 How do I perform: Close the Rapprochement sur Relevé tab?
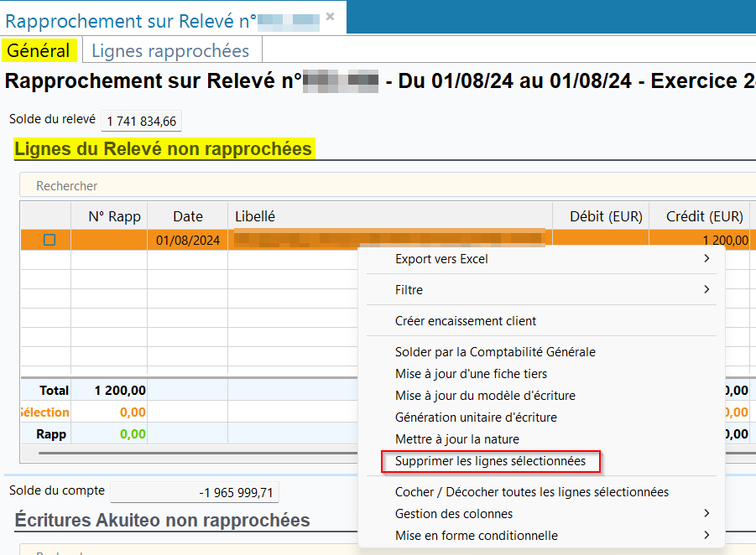(331, 16)
